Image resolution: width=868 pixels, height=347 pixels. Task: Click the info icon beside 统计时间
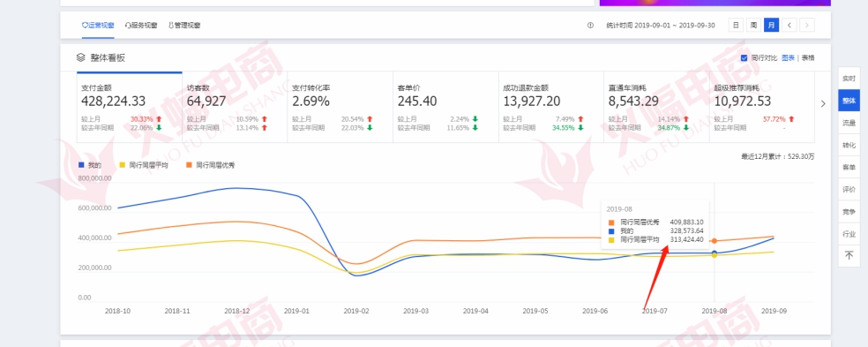pyautogui.click(x=590, y=25)
